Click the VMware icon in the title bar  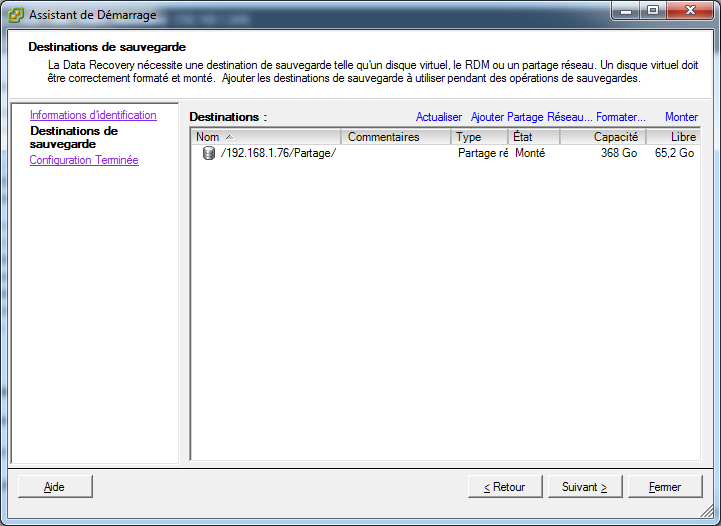tap(16, 15)
